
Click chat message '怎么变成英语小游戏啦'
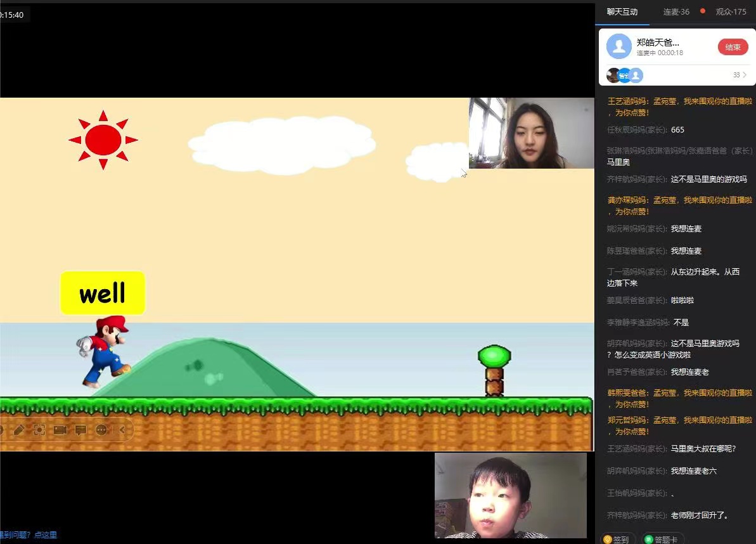652,354
